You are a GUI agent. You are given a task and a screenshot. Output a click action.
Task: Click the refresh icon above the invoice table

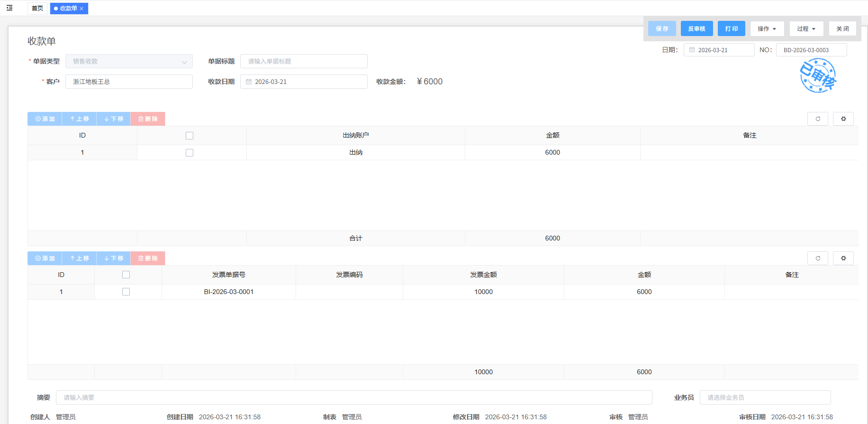[817, 258]
